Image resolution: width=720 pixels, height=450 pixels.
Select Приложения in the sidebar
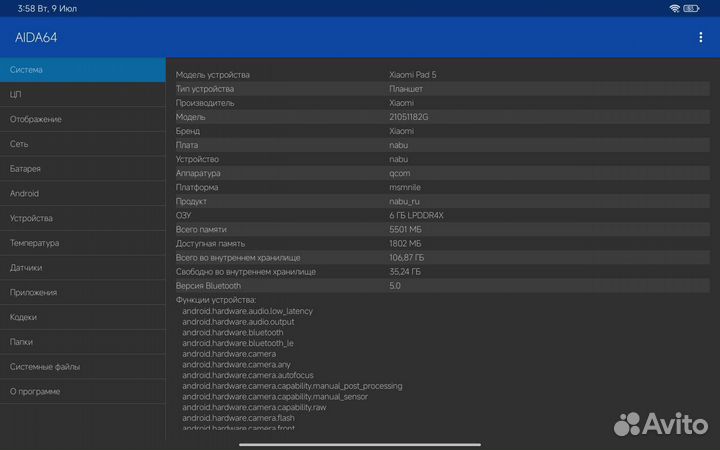pos(82,292)
